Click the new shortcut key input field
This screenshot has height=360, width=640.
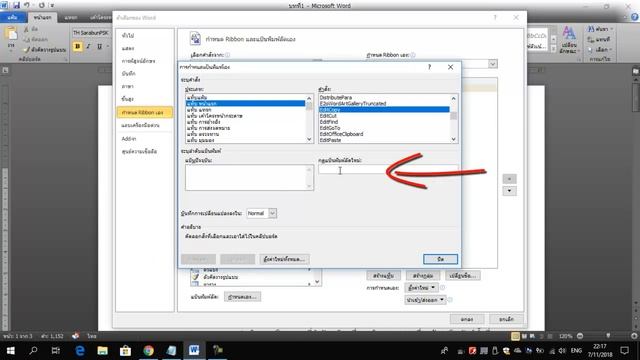[x=388, y=169]
